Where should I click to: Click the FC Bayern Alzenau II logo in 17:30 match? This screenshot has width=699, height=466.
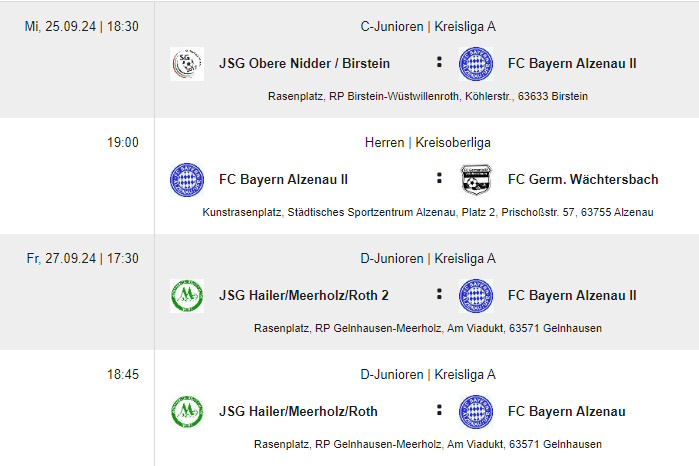[476, 296]
